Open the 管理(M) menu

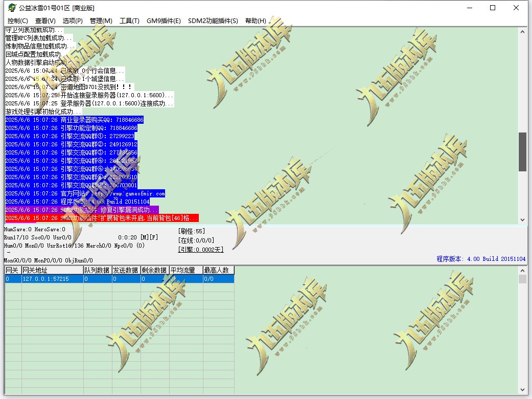click(101, 20)
